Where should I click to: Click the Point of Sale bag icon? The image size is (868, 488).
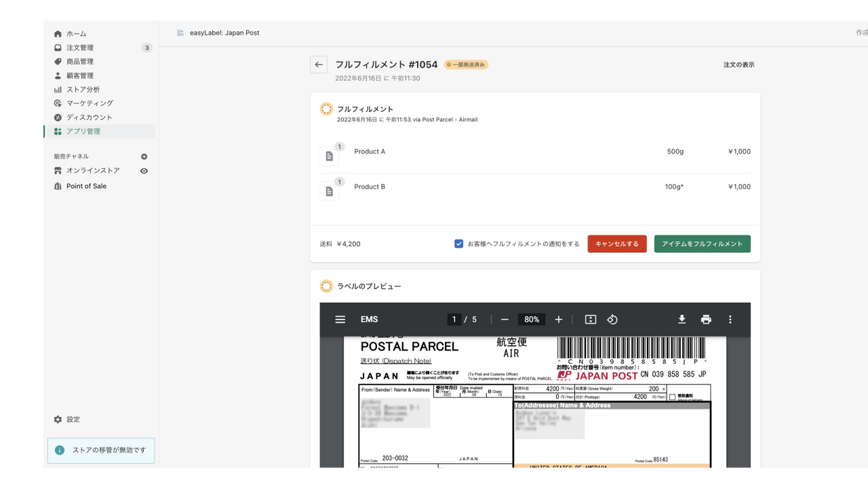coord(58,186)
